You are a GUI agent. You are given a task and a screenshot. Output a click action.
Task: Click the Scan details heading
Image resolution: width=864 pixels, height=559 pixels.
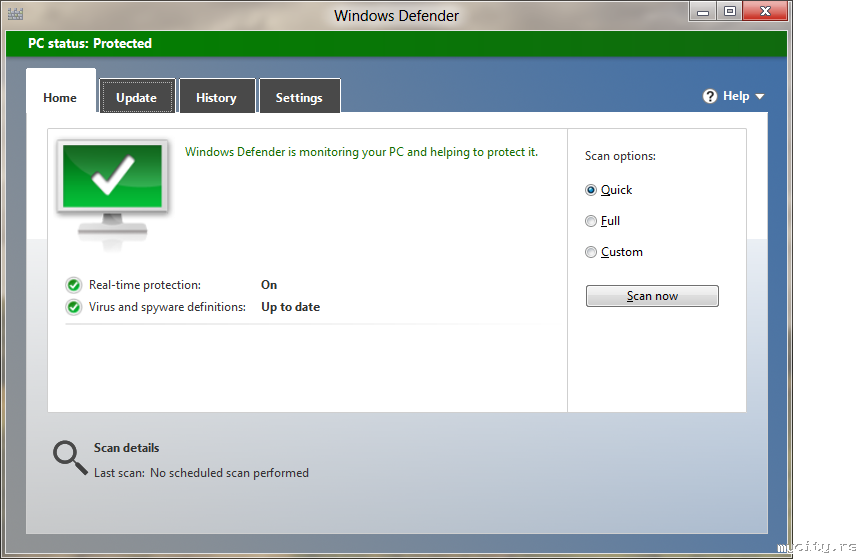(126, 448)
